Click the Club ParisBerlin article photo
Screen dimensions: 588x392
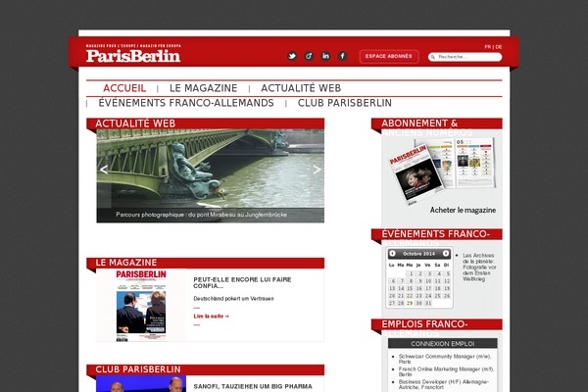click(141, 384)
